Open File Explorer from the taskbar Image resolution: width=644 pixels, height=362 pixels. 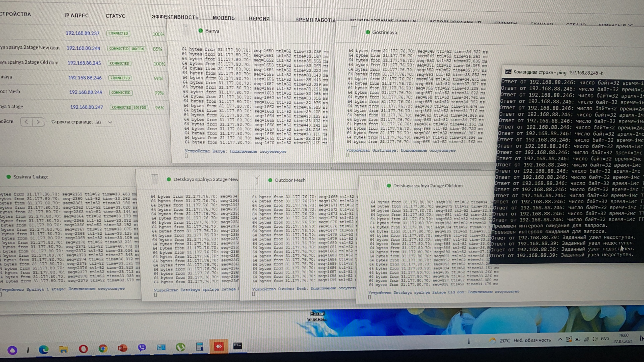point(64,349)
